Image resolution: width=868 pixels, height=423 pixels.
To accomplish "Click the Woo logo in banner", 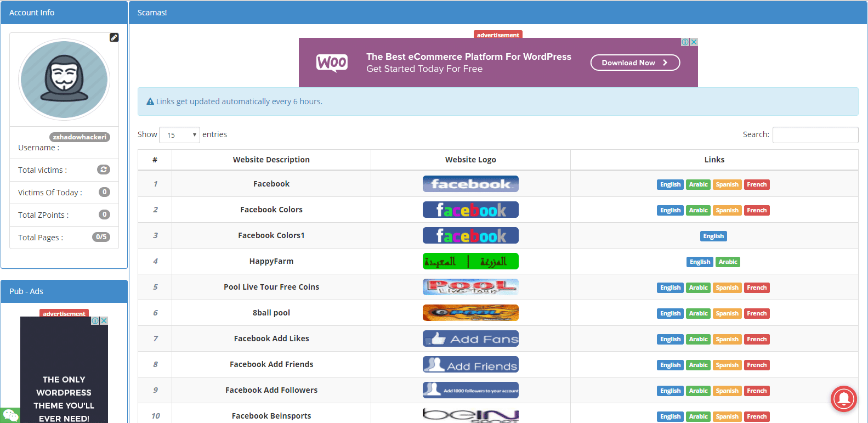I will pos(332,63).
